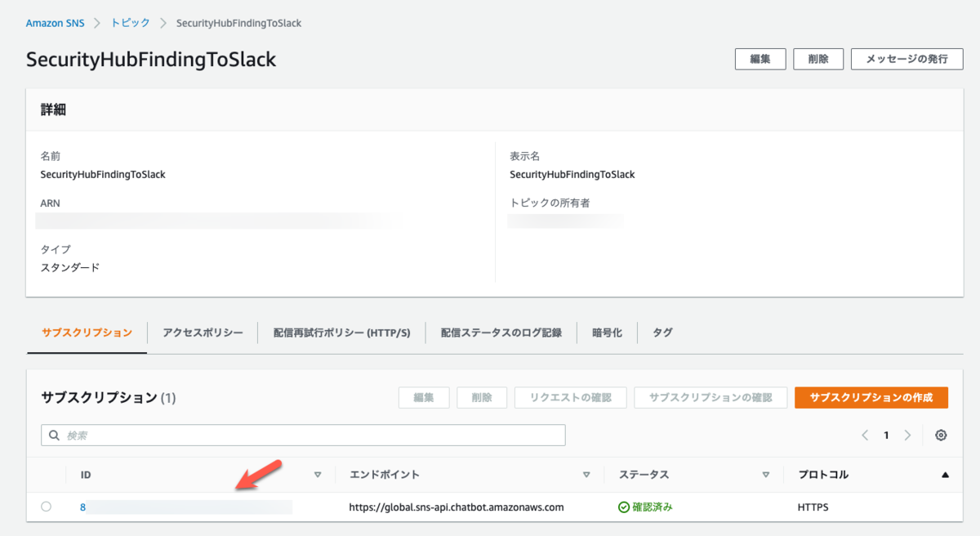The height and width of the screenshot is (536, 980).
Task: Click 表示名 value SecurityHubFindingToSlack
Action: pos(572,174)
